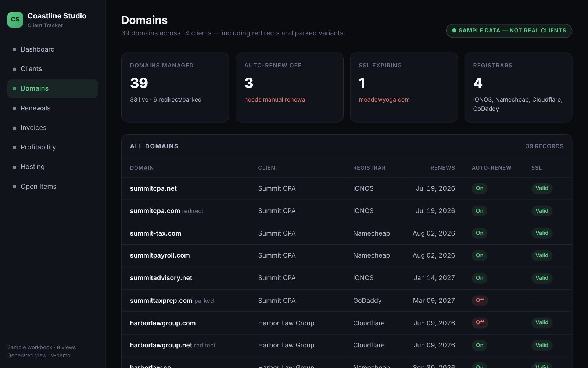Open the summit-tax.com domain

(x=155, y=233)
